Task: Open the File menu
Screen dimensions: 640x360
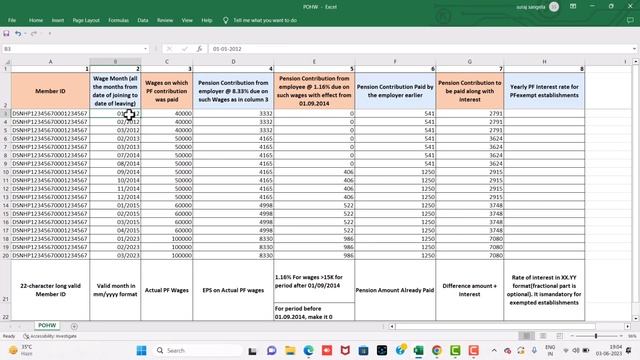Action: pyautogui.click(x=12, y=20)
